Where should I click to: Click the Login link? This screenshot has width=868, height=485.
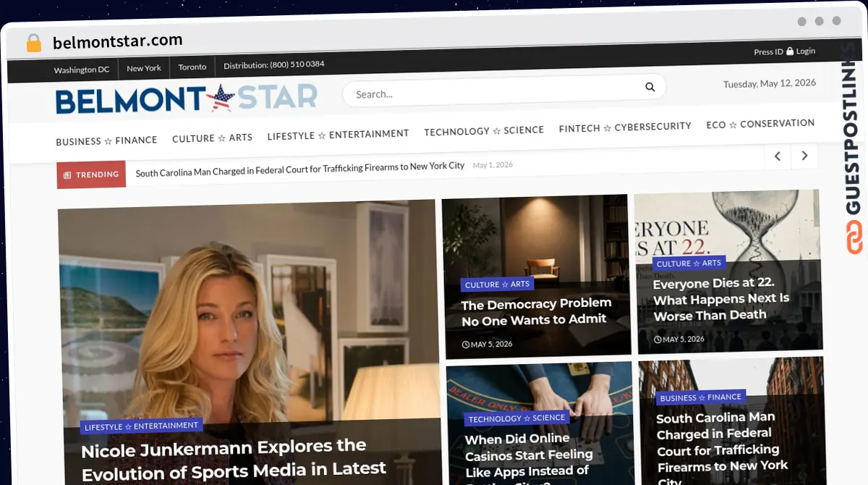pyautogui.click(x=806, y=51)
